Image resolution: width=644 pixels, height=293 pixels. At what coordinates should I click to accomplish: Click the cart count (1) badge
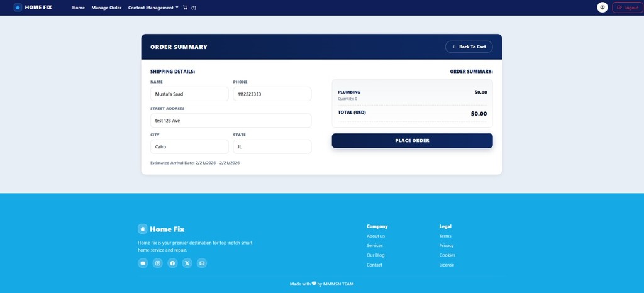pos(194,8)
